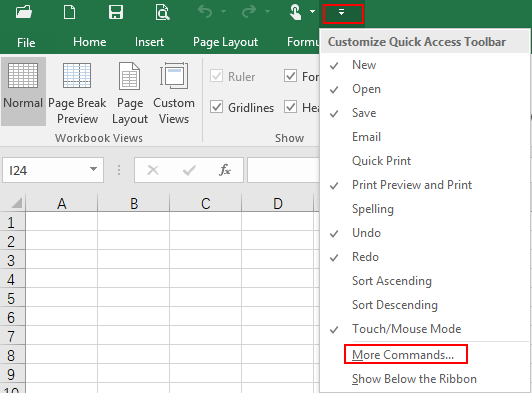Uncheck Open in the customize menu
Viewport: 532px width, 393px height.
pos(424,89)
